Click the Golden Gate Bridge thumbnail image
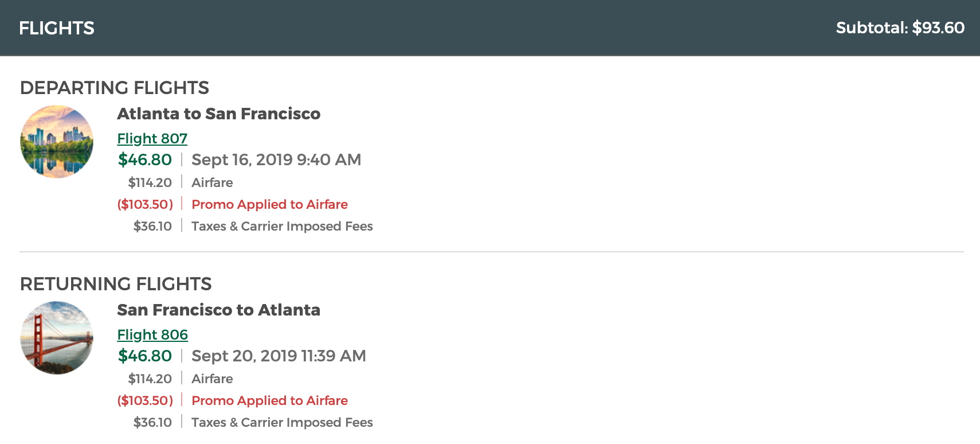 coord(57,338)
